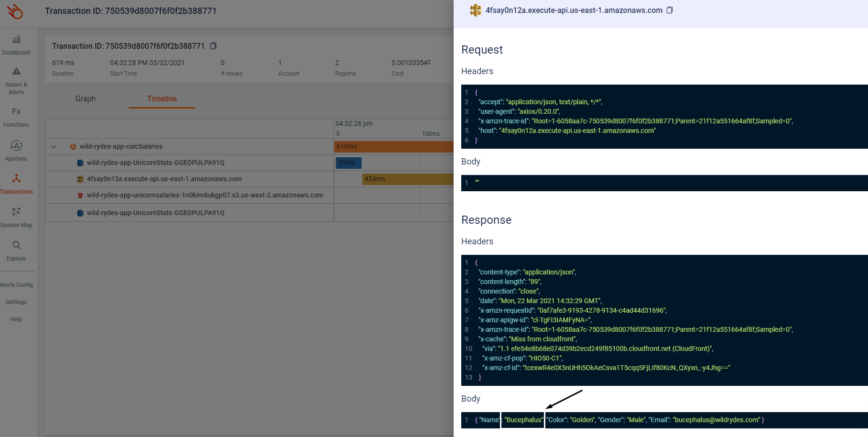This screenshot has height=437, width=868.
Task: Select the Timeline tab
Action: 162,98
